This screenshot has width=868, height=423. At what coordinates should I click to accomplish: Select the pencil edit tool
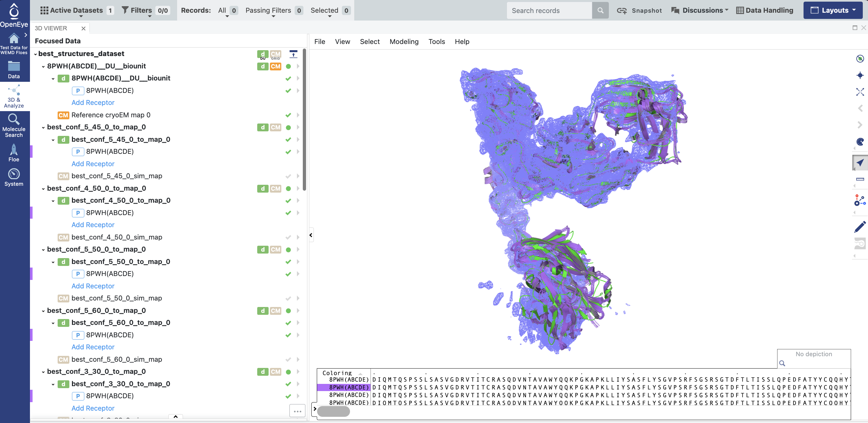coord(860,227)
